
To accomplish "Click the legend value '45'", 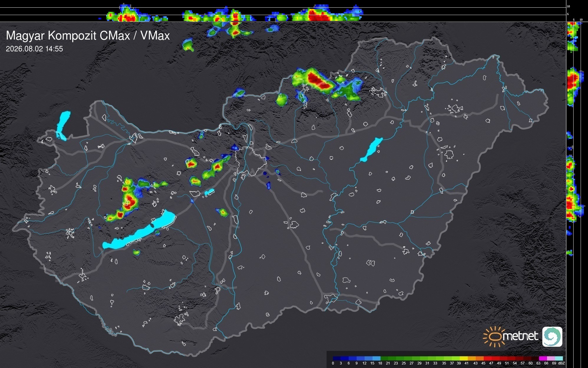I will coord(483,363).
